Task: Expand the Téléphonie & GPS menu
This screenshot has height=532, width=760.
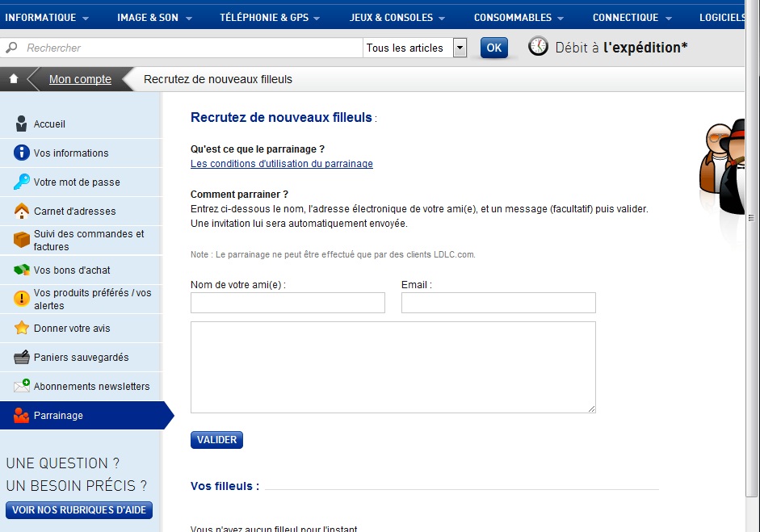Action: pyautogui.click(x=269, y=18)
